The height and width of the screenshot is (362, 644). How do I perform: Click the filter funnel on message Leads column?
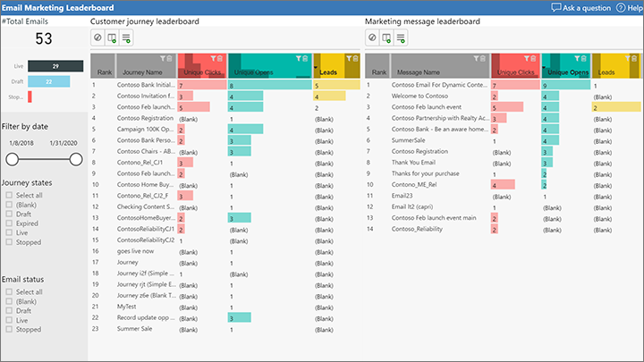click(x=628, y=59)
